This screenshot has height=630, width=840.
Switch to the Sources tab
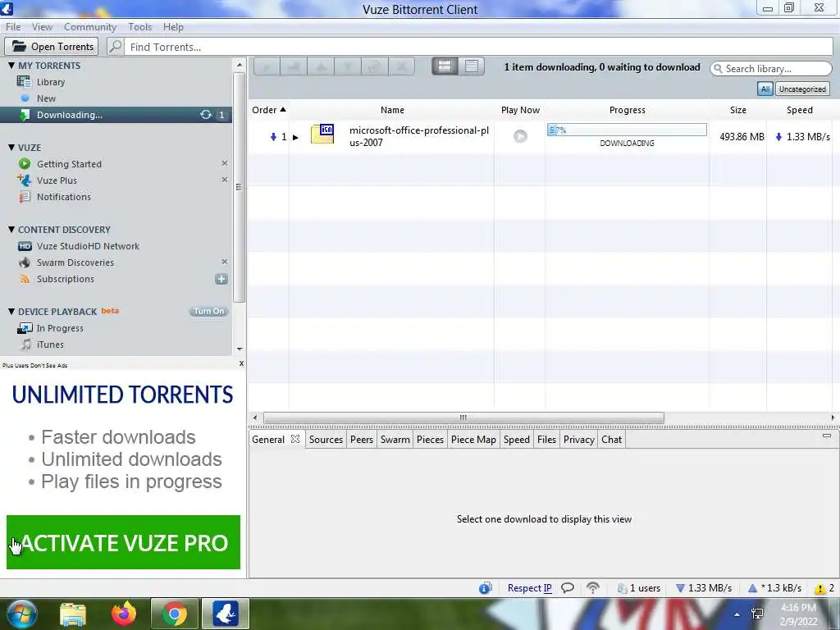(326, 440)
